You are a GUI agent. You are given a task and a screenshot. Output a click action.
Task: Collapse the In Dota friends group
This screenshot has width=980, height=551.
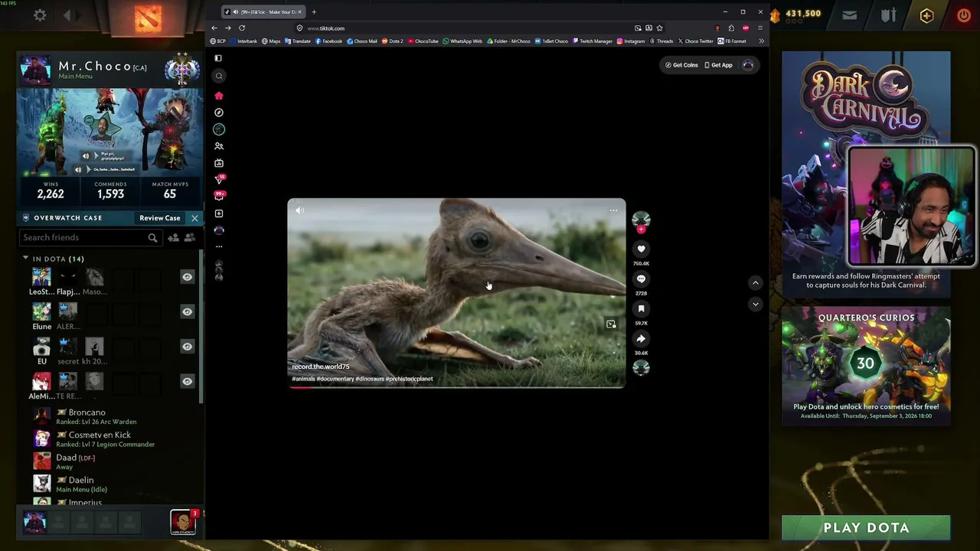tap(25, 259)
